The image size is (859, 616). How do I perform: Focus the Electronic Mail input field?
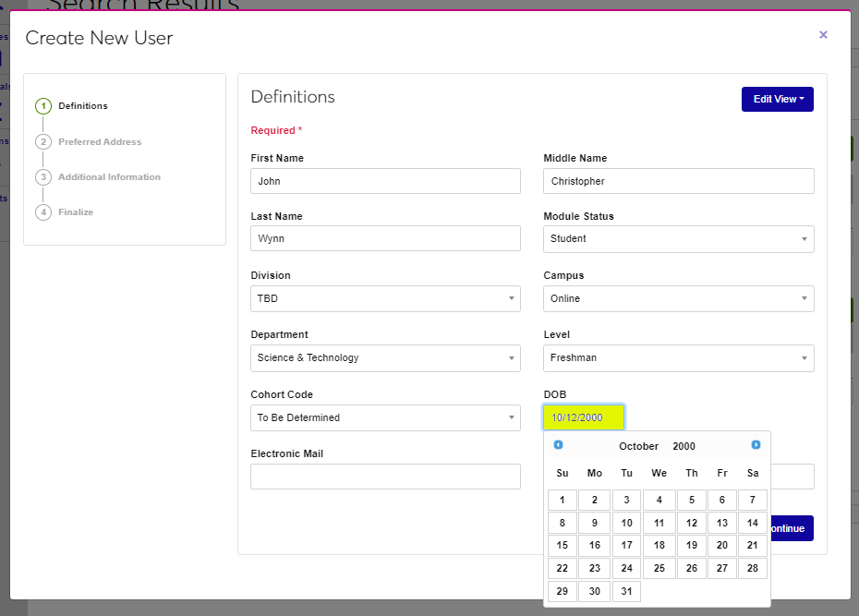(x=385, y=477)
